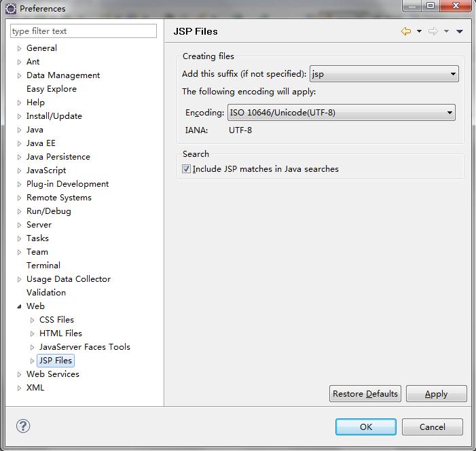Expand the Team node
The image size is (476, 451).
coord(19,252)
